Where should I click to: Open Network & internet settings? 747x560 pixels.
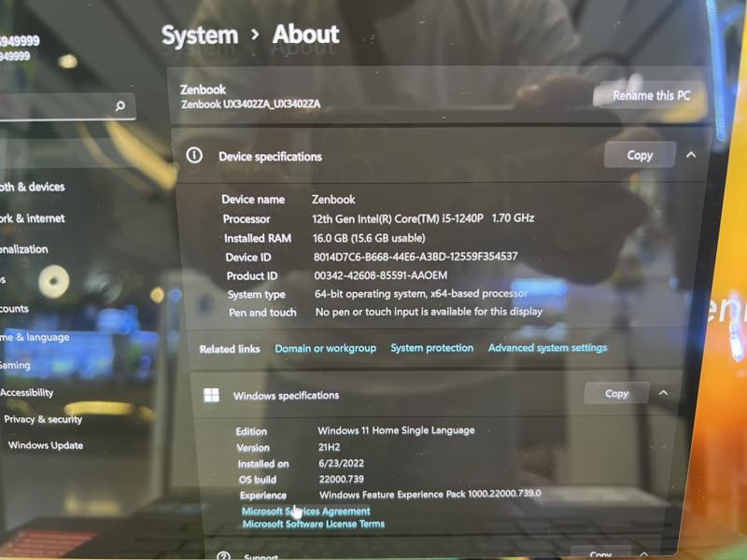point(32,218)
